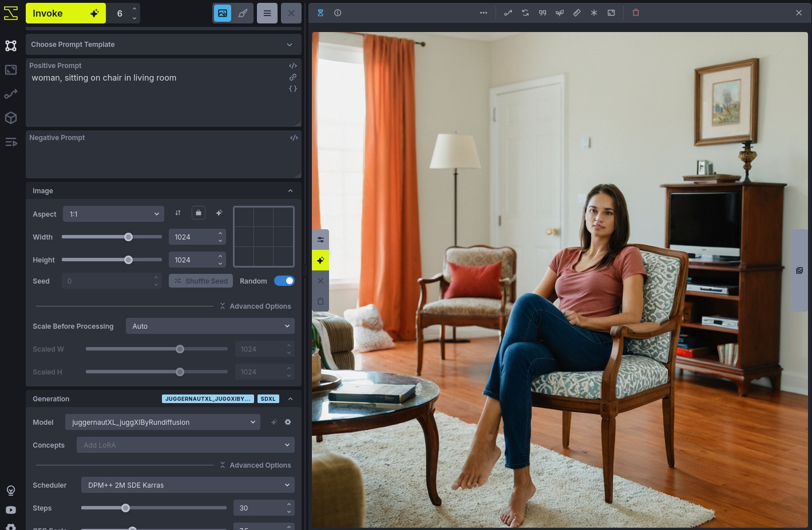Click the Width 1024 number field
Screen dimensions: 812x530
pos(197,237)
